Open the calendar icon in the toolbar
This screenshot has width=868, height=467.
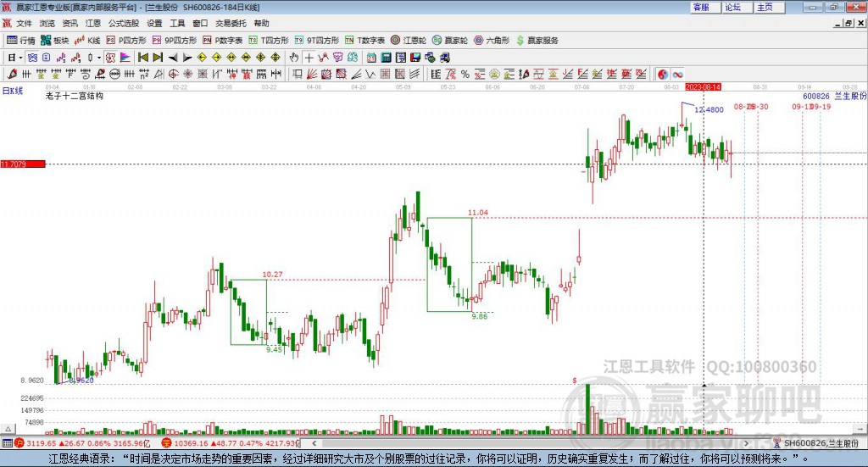pos(371,58)
